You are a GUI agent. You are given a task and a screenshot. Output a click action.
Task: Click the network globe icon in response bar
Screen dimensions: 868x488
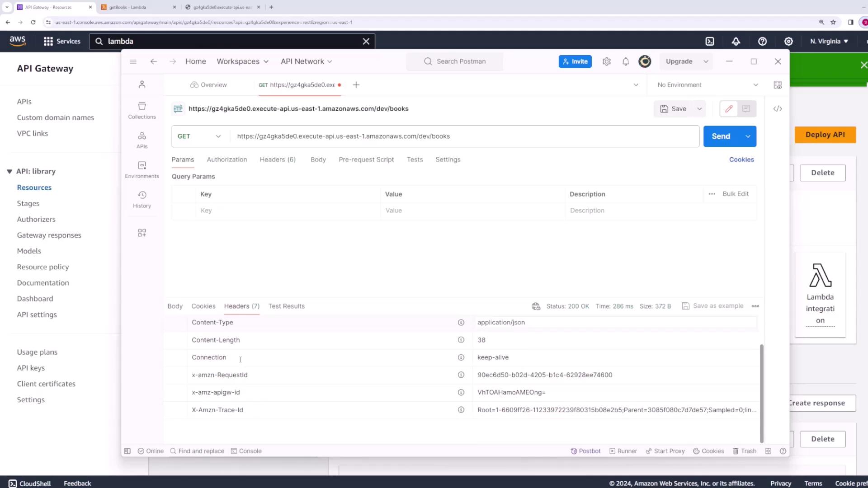tap(536, 306)
